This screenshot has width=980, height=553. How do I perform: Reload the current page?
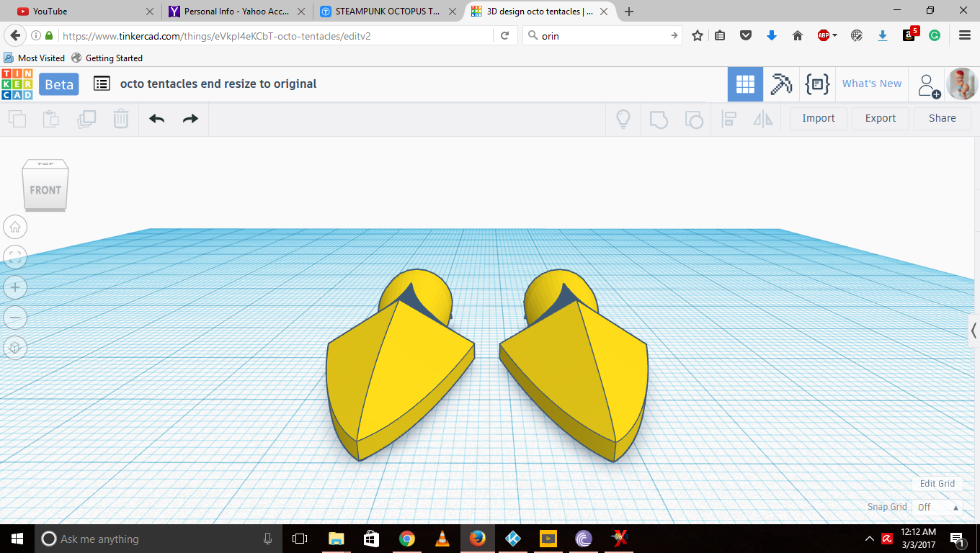click(x=505, y=35)
